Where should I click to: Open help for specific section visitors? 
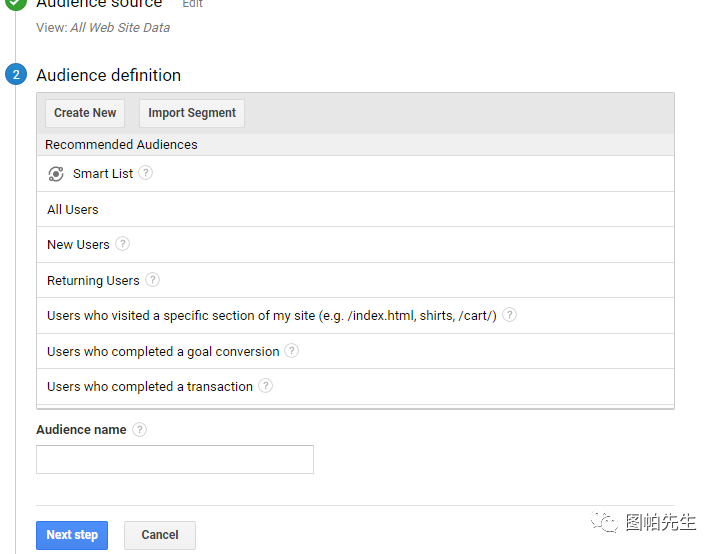510,315
